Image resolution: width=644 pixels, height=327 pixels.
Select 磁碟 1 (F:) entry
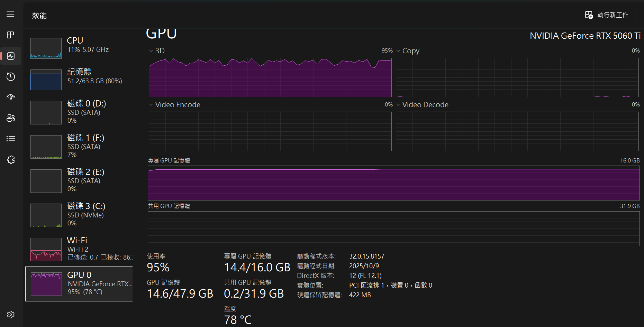[79, 146]
